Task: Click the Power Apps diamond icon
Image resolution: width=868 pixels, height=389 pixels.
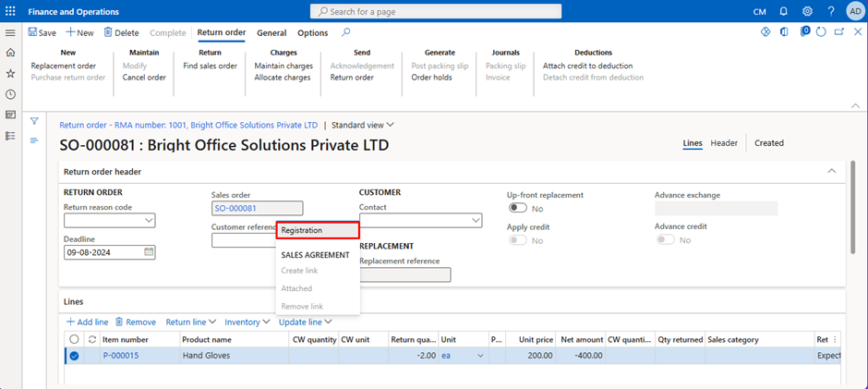Action: coord(766,31)
